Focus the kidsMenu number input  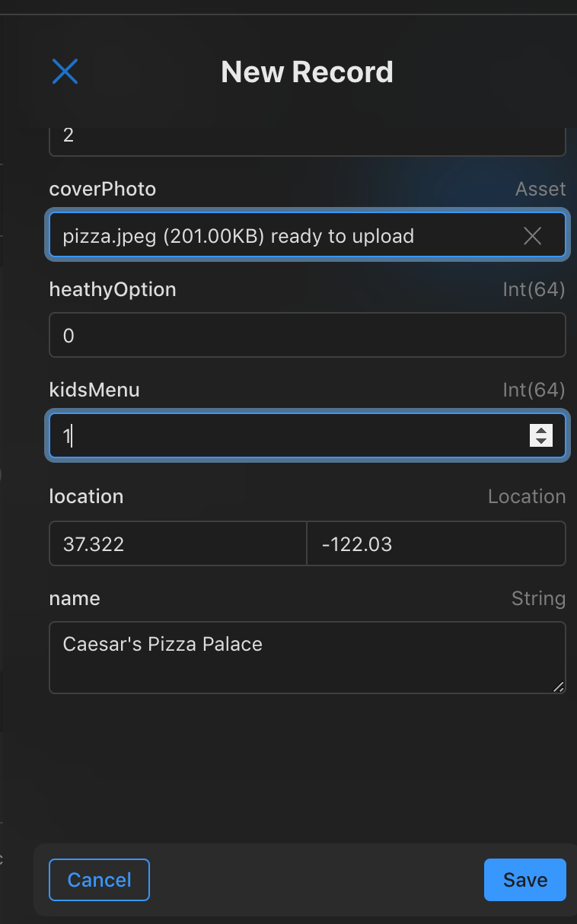click(x=266, y=435)
